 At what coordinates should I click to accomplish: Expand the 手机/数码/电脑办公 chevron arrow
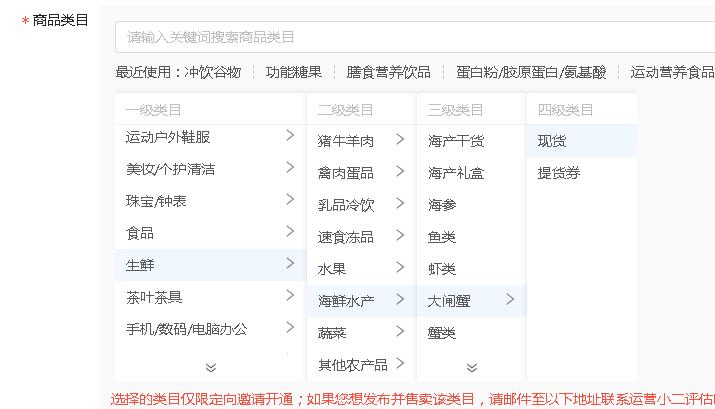coord(290,327)
